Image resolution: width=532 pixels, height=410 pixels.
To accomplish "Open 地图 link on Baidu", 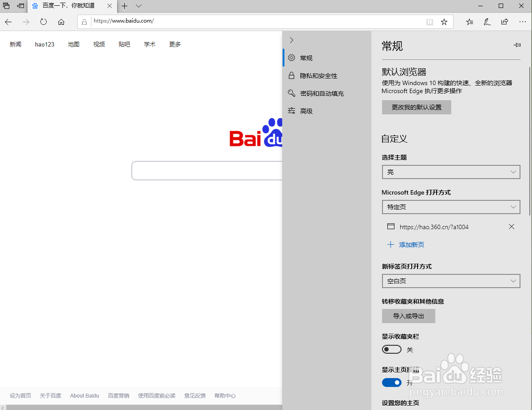I will click(74, 44).
